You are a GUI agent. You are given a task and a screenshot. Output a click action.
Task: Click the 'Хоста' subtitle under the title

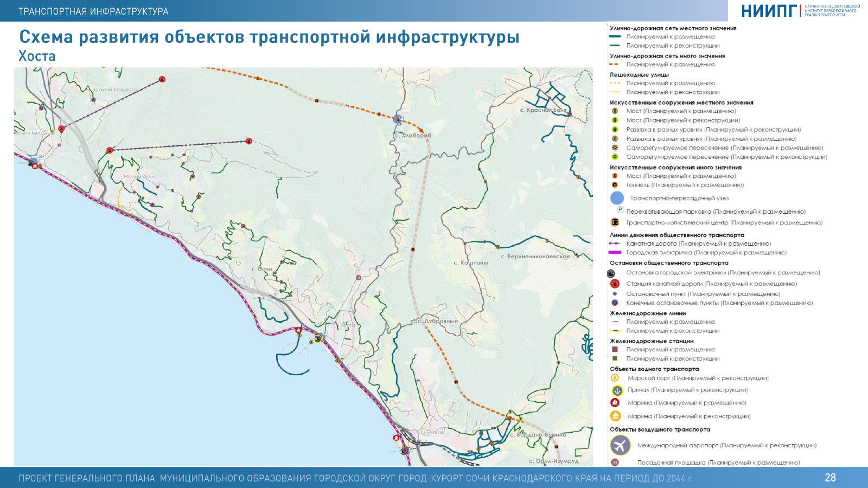coord(37,56)
